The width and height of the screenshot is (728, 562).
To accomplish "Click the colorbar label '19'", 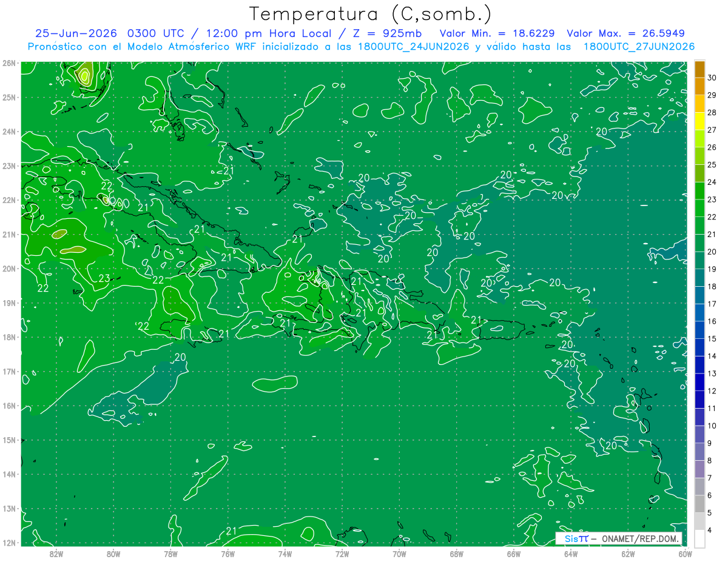I will 712,269.
